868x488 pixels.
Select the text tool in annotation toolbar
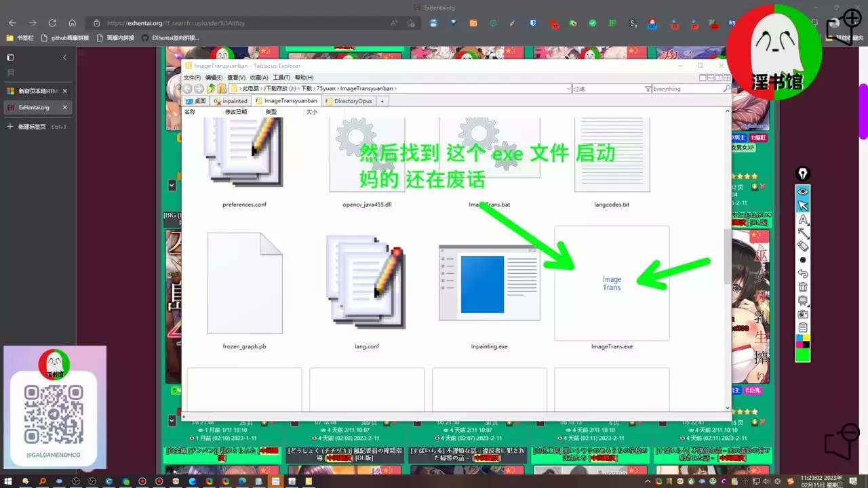803,220
